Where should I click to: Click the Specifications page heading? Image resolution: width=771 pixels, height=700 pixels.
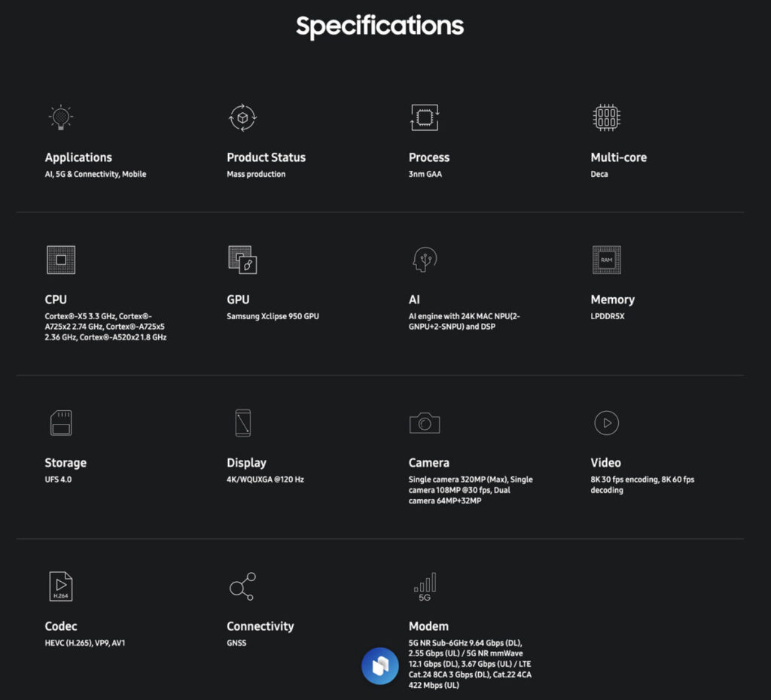click(379, 26)
